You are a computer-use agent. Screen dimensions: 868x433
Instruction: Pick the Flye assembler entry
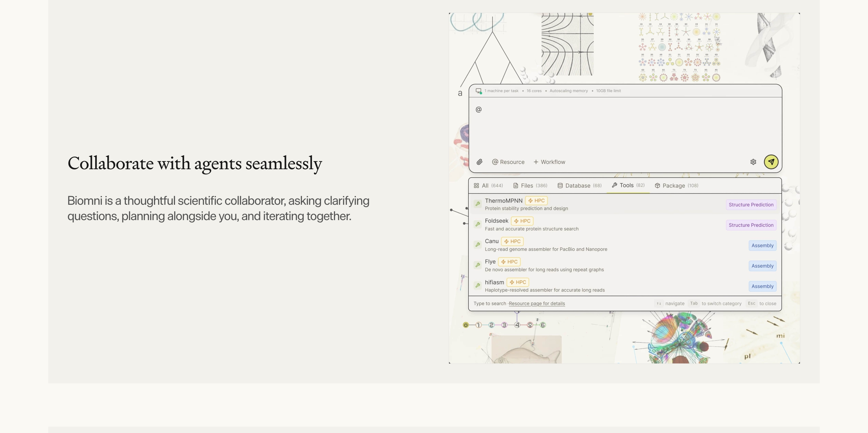pos(625,265)
